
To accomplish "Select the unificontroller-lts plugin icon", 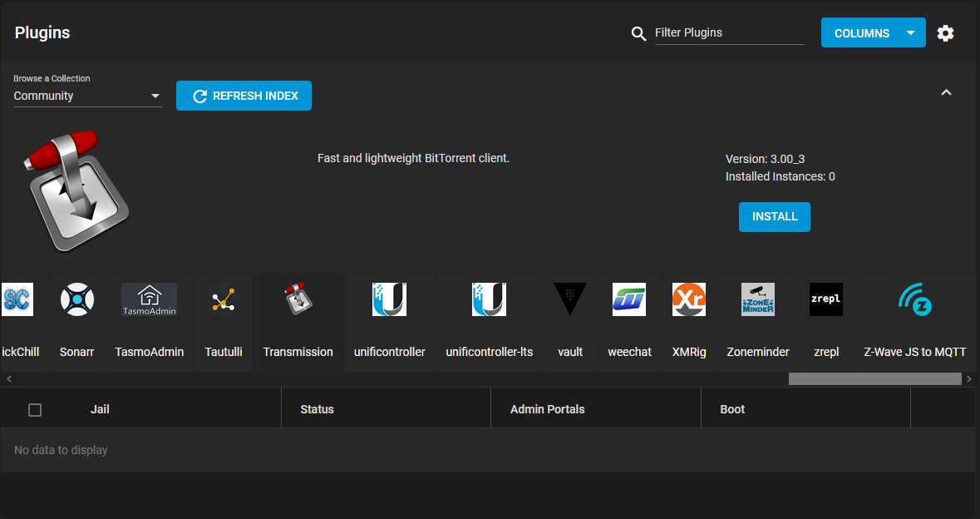I will (x=489, y=299).
